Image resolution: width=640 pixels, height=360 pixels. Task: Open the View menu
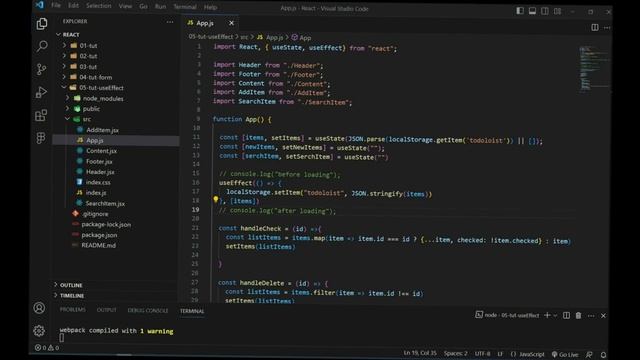(x=125, y=6)
